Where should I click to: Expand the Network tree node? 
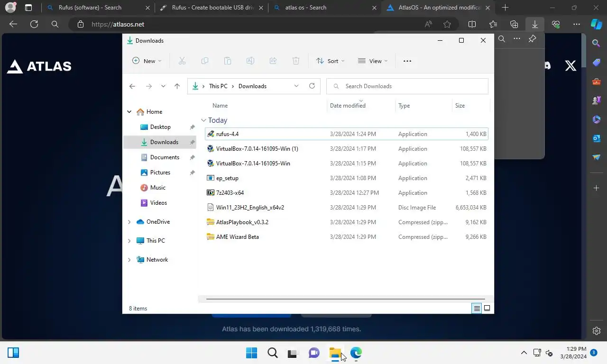[x=129, y=260]
